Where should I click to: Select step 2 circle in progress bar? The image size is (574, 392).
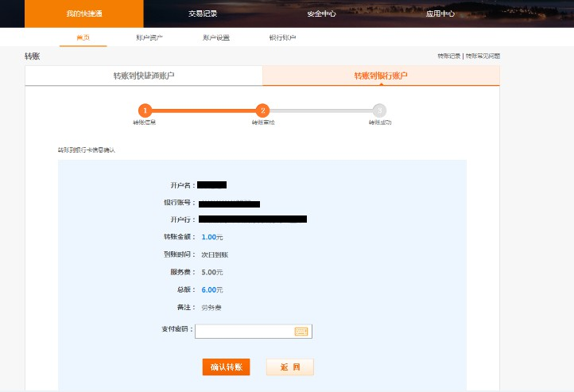click(262, 111)
